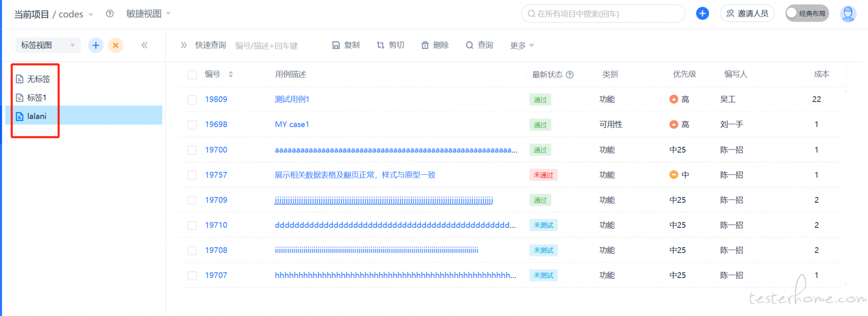Collapse the left tag panel with double chevron
868x316 pixels.
click(145, 45)
